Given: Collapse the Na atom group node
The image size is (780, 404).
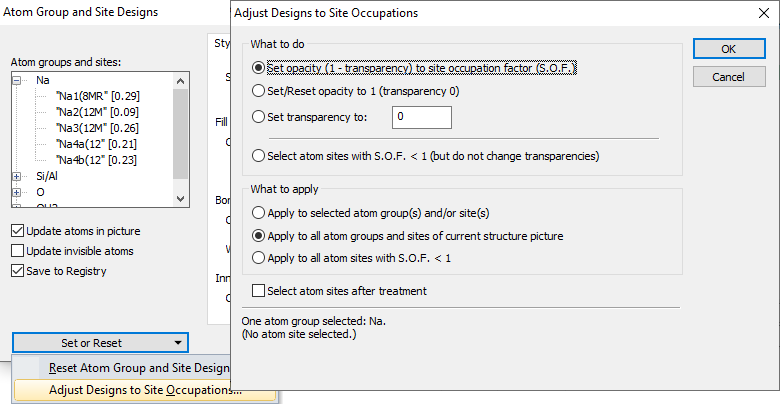Looking at the screenshot, I should tap(17, 80).
